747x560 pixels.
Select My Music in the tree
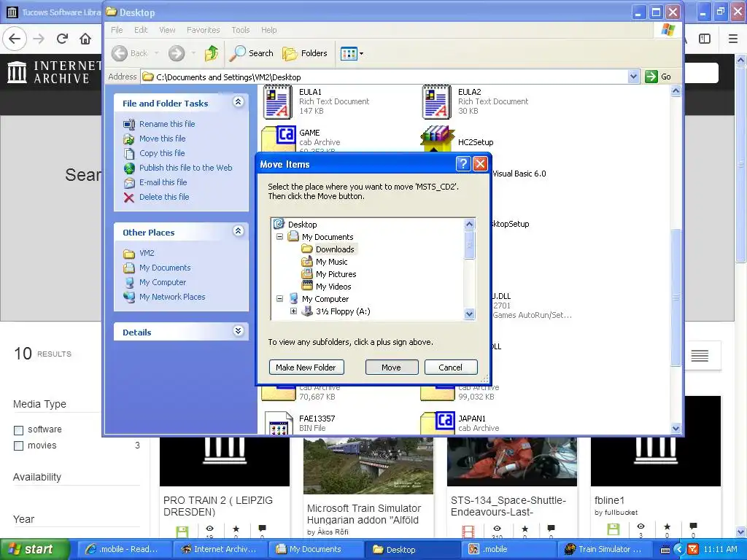(x=332, y=262)
